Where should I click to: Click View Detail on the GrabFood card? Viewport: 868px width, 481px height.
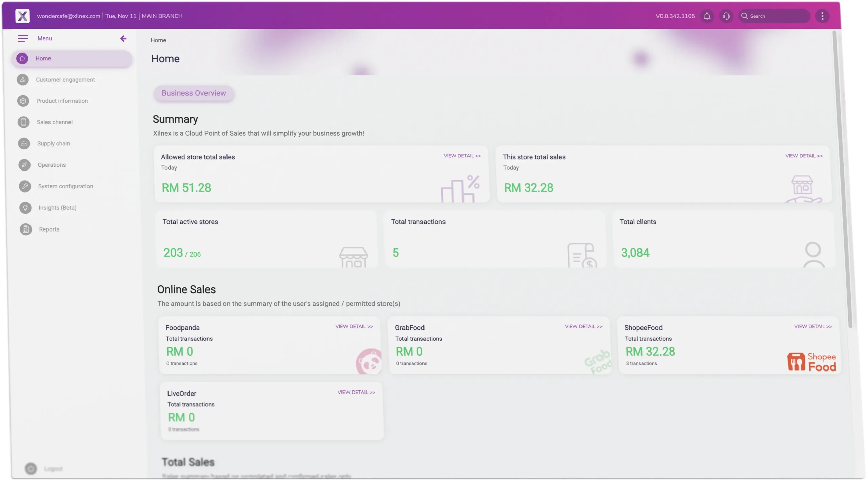point(583,326)
